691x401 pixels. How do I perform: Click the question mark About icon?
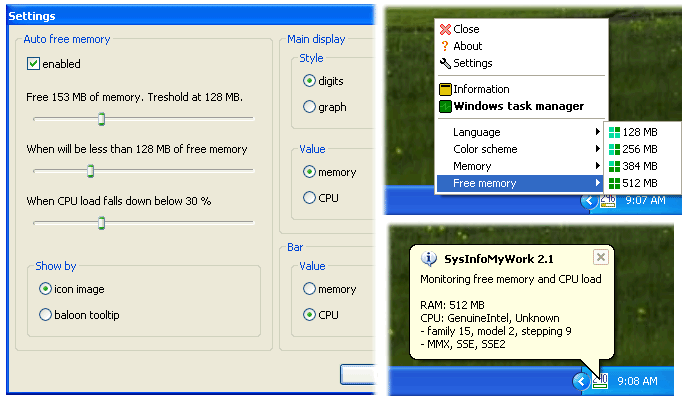(445, 46)
